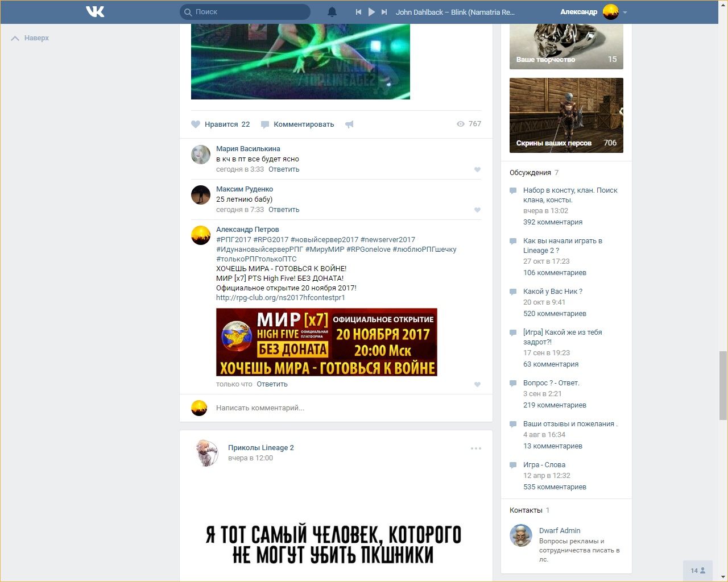Skip to next track in header player
Viewport: 728px width, 582px height.
point(384,12)
